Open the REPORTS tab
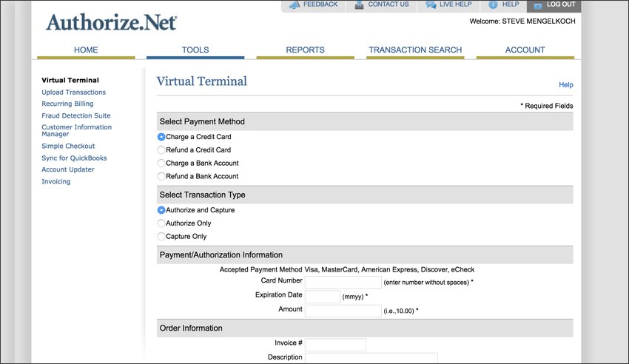This screenshot has height=364, width=629. [x=306, y=50]
